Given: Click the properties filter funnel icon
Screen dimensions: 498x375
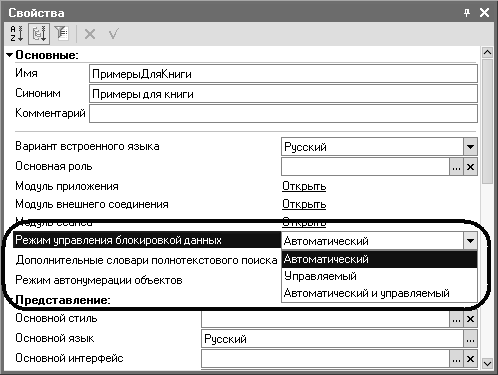Looking at the screenshot, I should coord(61,33).
